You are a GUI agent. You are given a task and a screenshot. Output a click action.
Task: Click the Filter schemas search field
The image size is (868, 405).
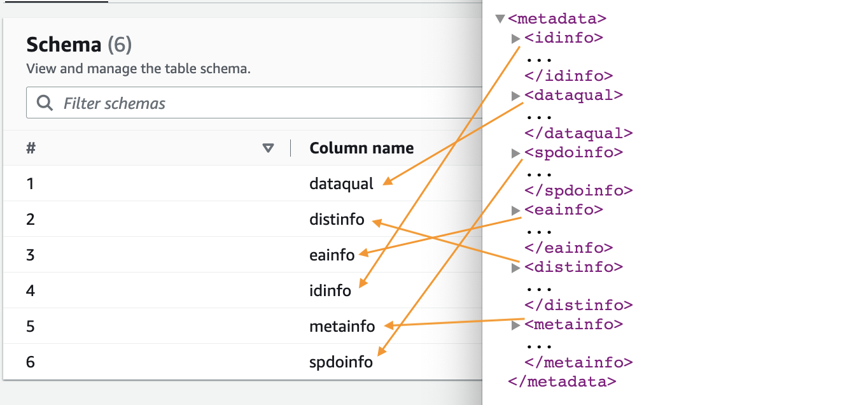[x=255, y=103]
